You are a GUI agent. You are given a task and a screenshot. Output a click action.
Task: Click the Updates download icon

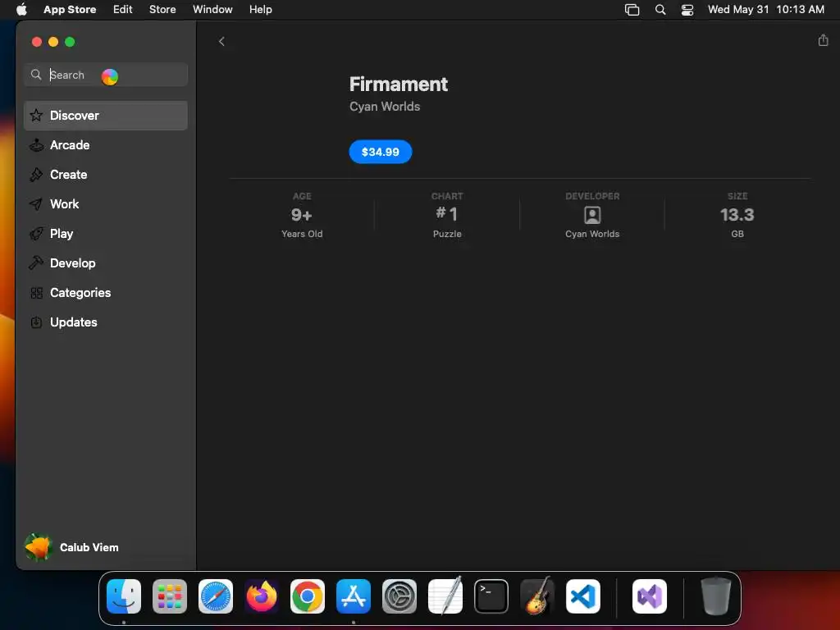(x=36, y=322)
